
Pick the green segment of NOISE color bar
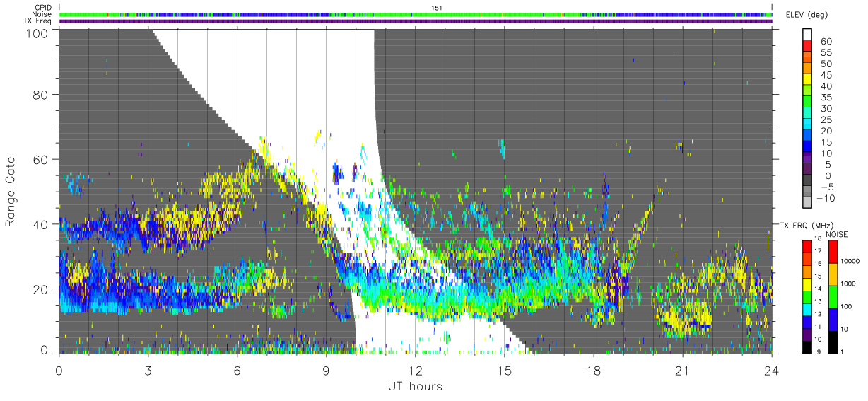(x=832, y=296)
